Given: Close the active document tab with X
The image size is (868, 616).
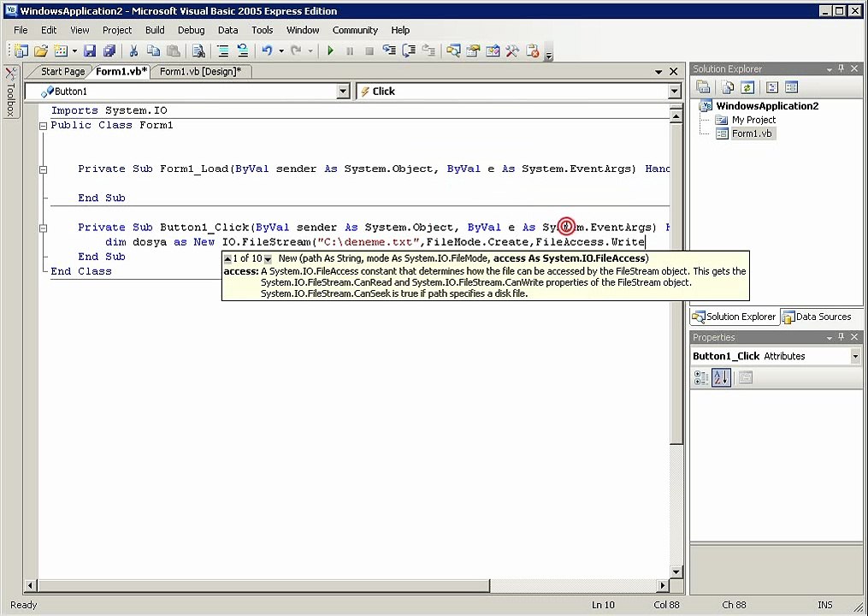Looking at the screenshot, I should [x=674, y=72].
